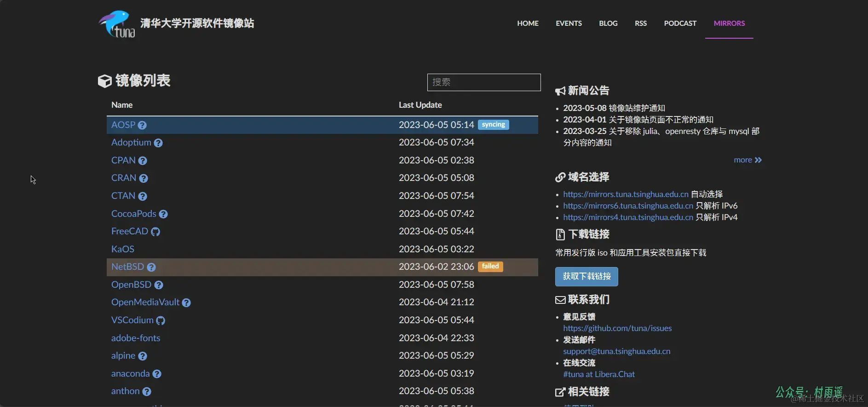Open help icon next to NetBSD

[x=151, y=267]
